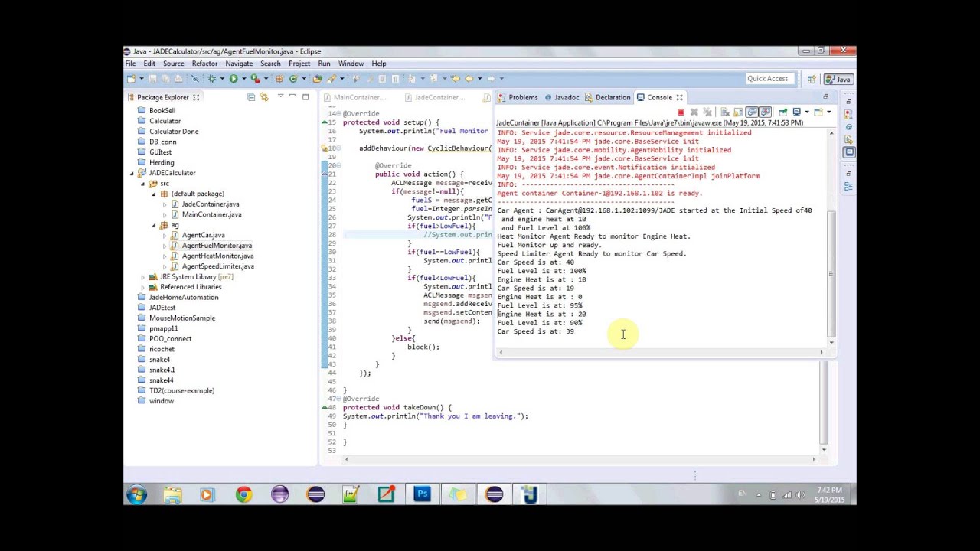Image resolution: width=980 pixels, height=551 pixels.
Task: Terminate the program with red stop button
Action: (681, 112)
